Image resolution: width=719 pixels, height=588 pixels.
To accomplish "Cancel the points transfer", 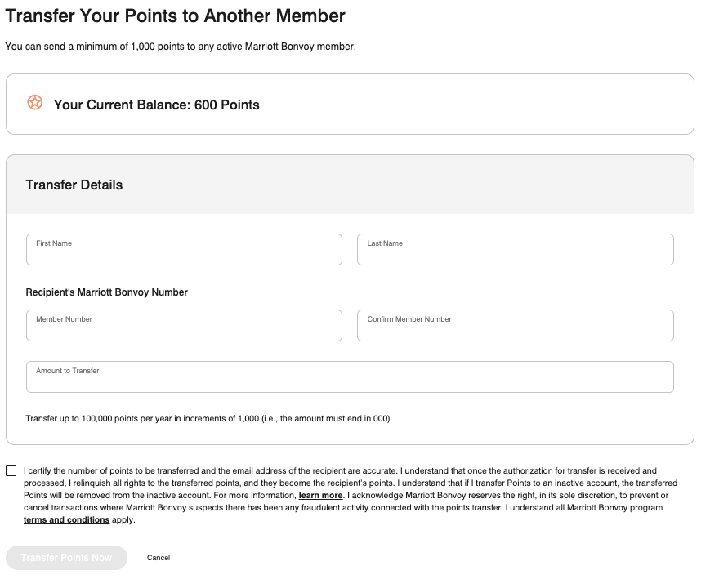I will click(x=158, y=557).
